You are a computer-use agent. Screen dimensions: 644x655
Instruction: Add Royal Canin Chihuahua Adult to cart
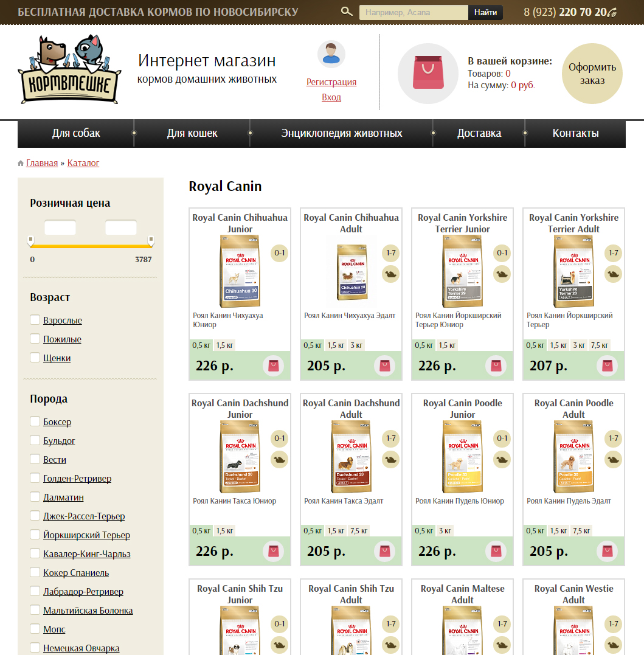(385, 366)
